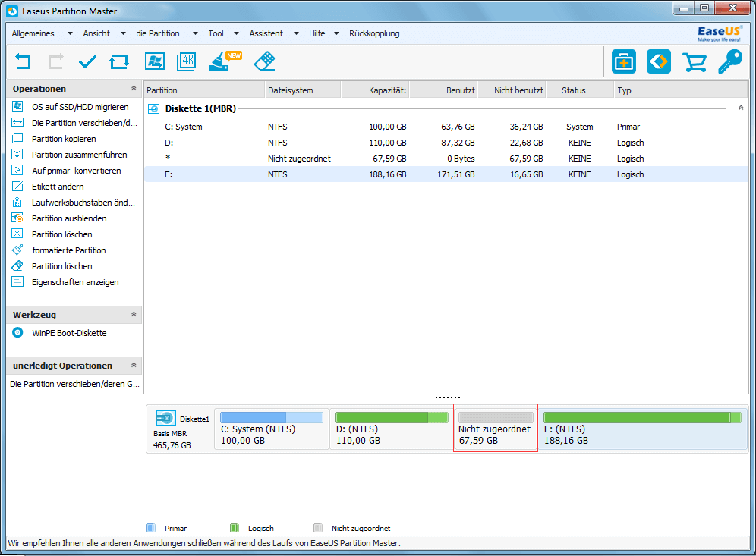This screenshot has height=556, width=756.
Task: Sort by Kapazität column header
Action: (x=375, y=90)
